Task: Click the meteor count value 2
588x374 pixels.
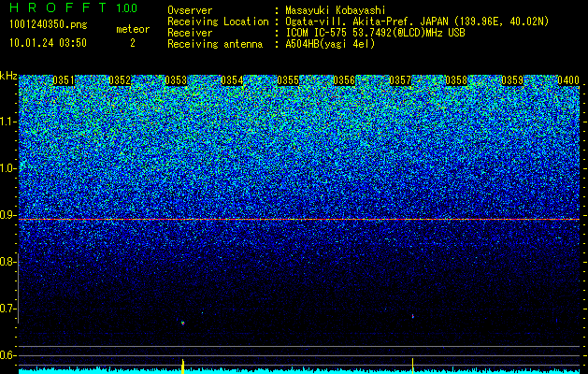Action: [133, 43]
